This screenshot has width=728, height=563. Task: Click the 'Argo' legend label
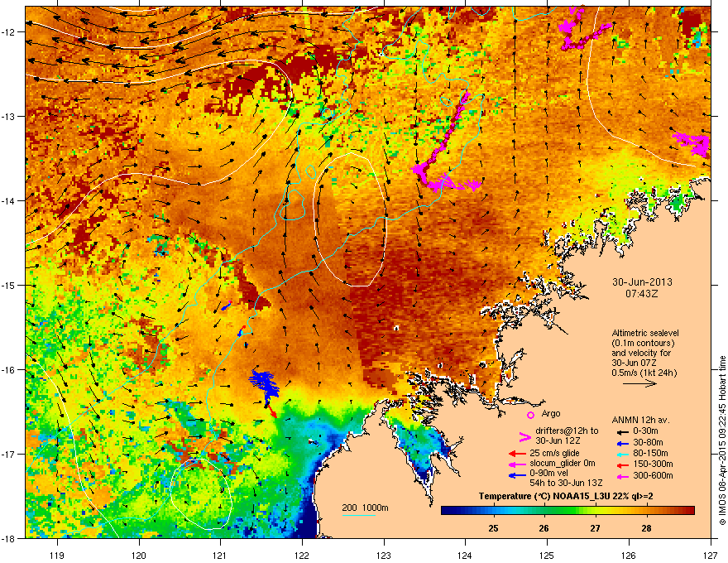551,413
